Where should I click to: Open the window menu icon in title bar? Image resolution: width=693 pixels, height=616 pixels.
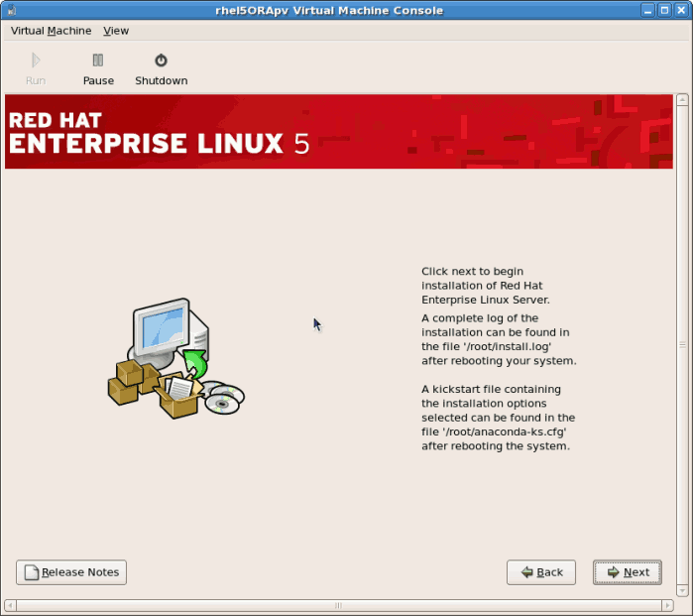[10, 10]
